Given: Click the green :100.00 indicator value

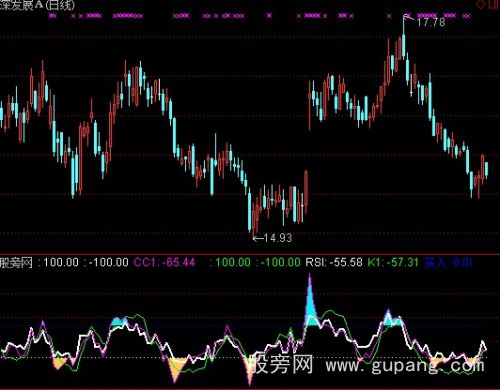Looking at the screenshot, I should pyautogui.click(x=230, y=262).
